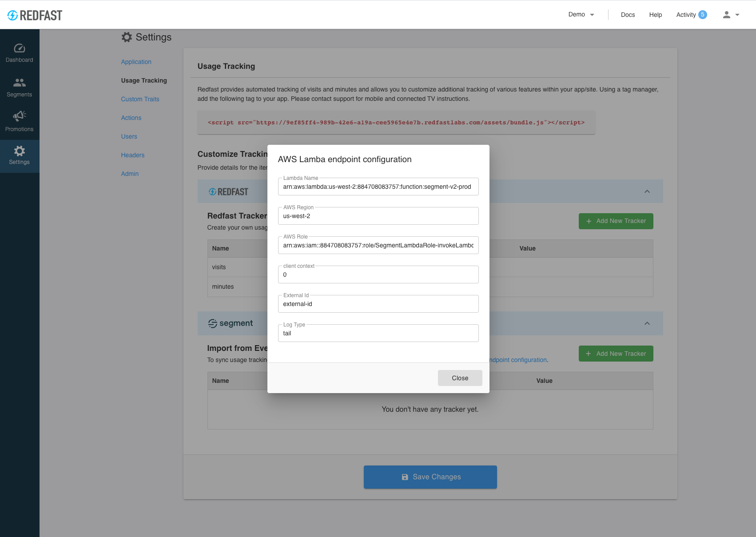
Task: Click the Lambda Name input field
Action: (378, 187)
